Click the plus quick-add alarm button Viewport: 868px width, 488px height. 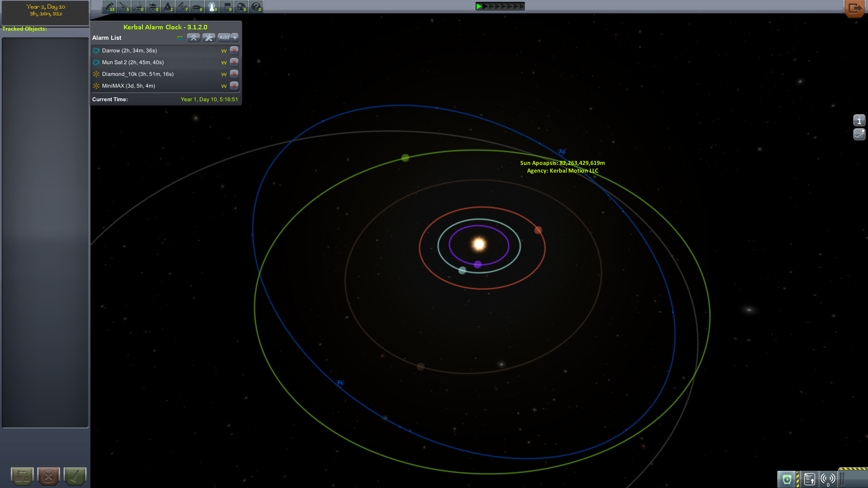[235, 38]
